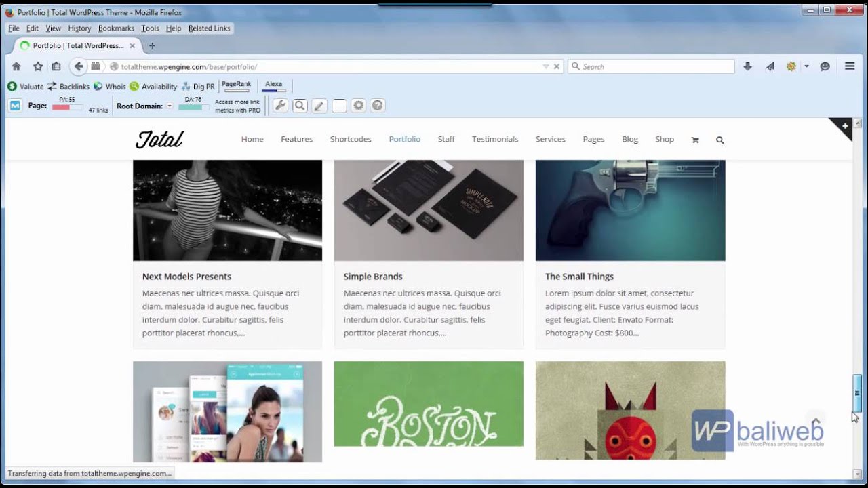Open the File menu
The height and width of the screenshot is (488, 868).
[x=14, y=28]
